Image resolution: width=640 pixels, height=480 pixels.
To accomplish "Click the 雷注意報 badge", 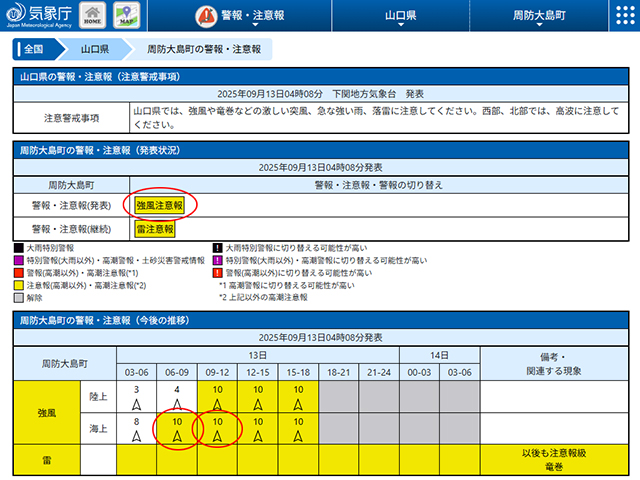I will [x=154, y=229].
